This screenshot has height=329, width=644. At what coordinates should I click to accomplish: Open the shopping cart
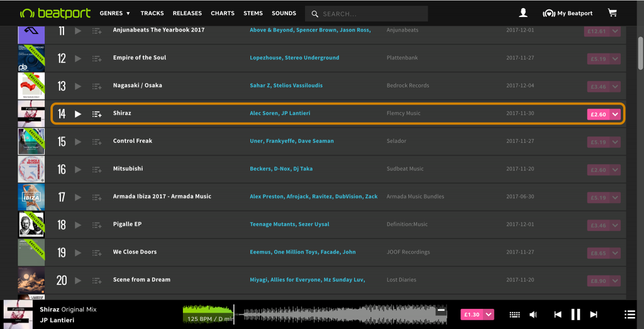point(613,13)
